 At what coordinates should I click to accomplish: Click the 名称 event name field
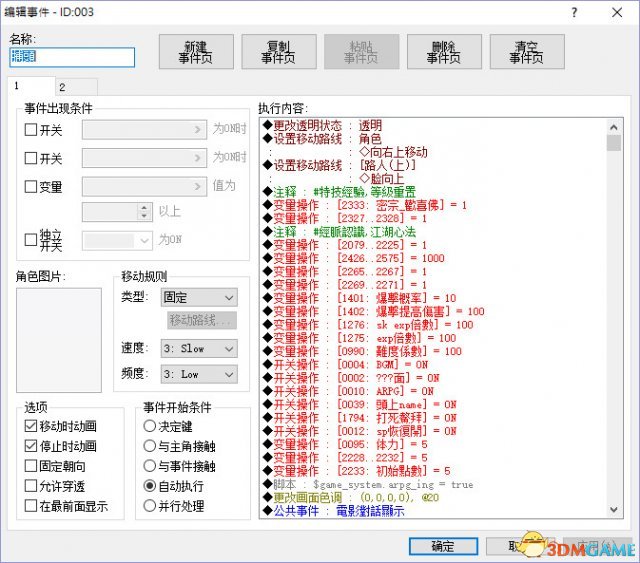(x=71, y=57)
